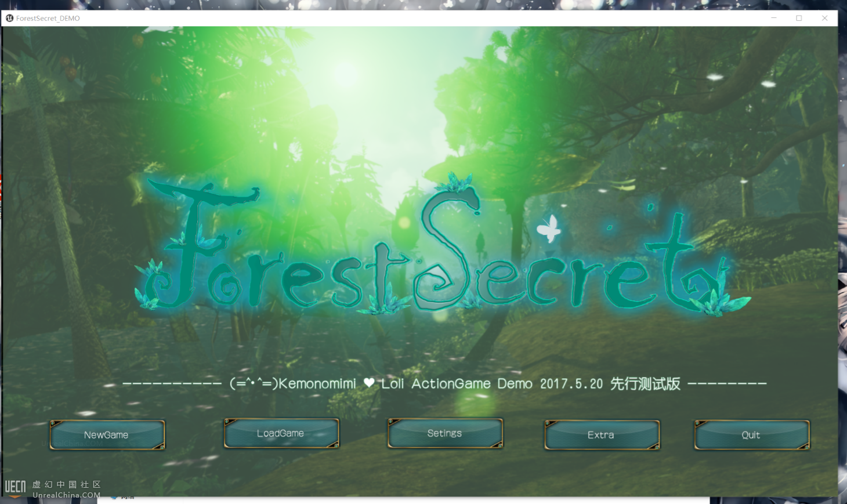The image size is (847, 504).
Task: Minimize the ForestSecret_DEMO window
Action: (x=773, y=18)
